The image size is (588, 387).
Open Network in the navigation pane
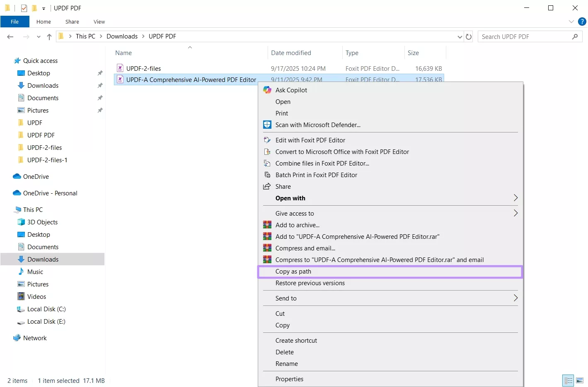coord(35,338)
